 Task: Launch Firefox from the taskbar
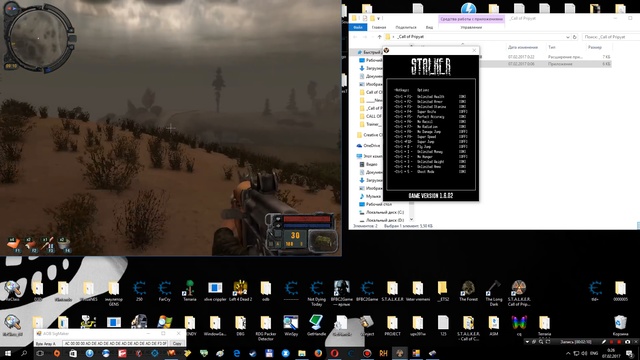pyautogui.click(x=318, y=353)
